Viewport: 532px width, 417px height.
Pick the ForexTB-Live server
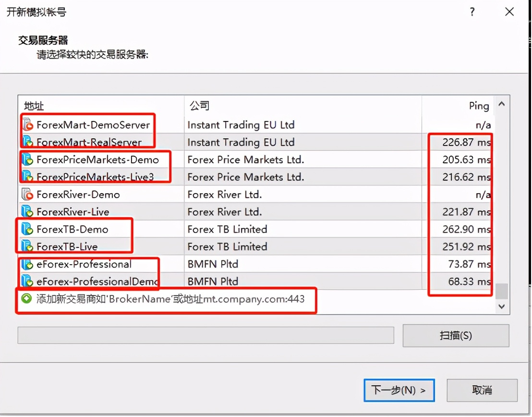[x=67, y=246]
